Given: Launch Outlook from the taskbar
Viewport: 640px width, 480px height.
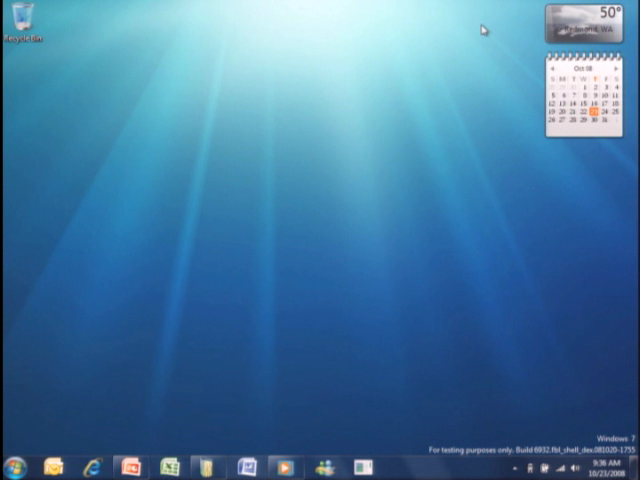Looking at the screenshot, I should tap(54, 467).
